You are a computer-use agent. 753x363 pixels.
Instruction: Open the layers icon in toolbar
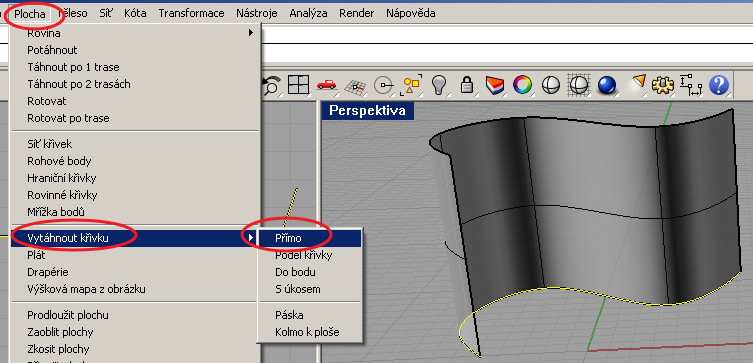pyautogui.click(x=495, y=85)
